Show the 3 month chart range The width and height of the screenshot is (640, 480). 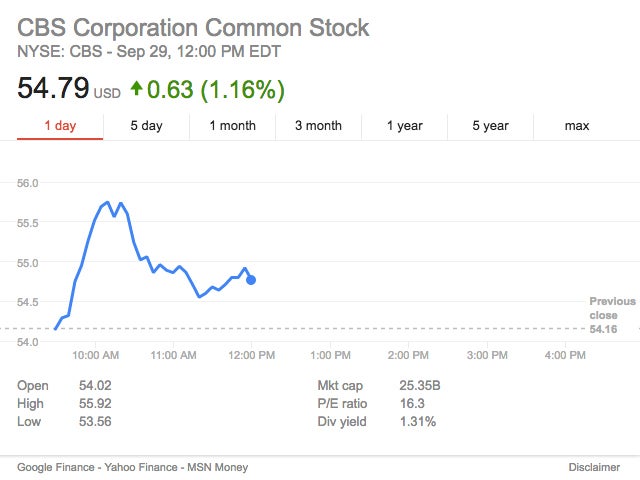[x=318, y=126]
